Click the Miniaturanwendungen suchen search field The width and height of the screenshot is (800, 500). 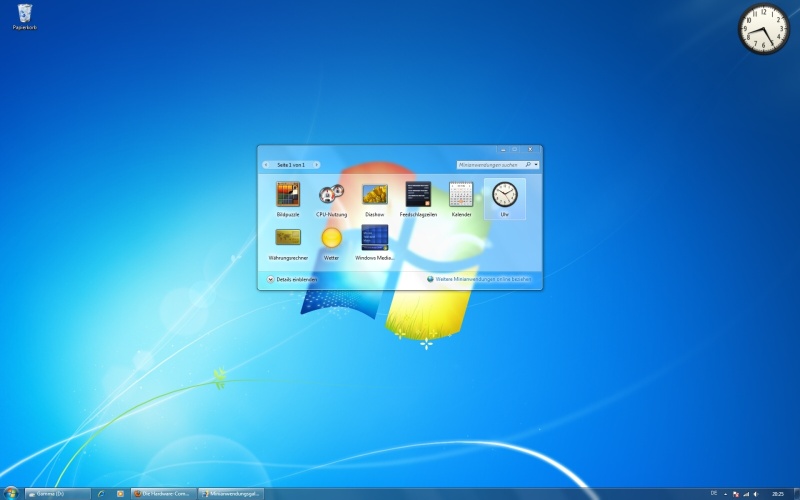[x=497, y=165]
